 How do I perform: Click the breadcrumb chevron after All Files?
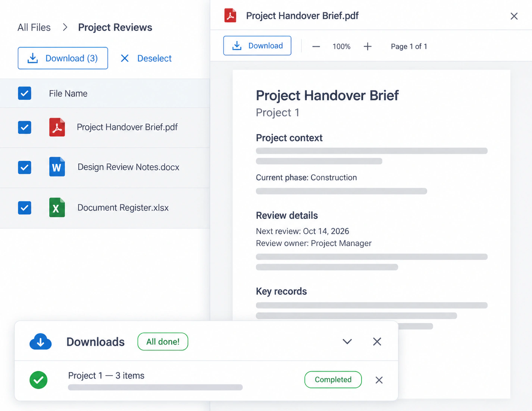coord(65,27)
